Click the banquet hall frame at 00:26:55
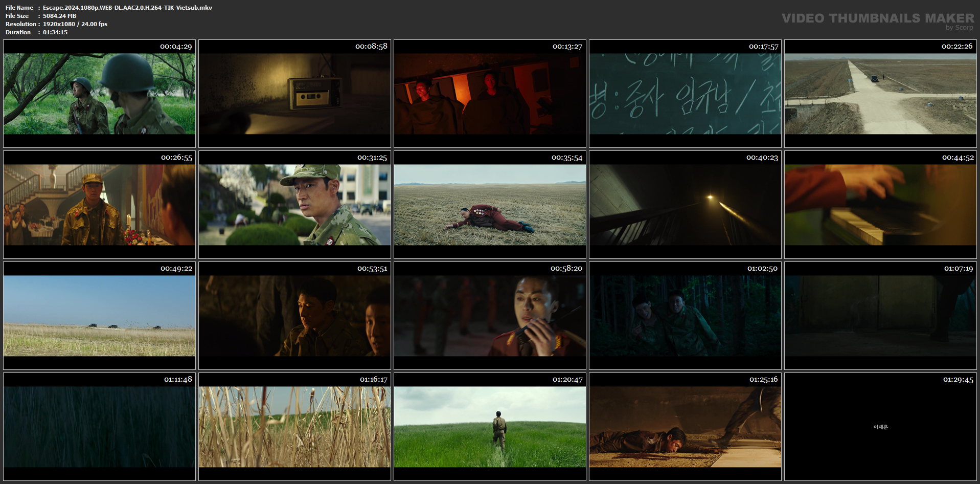Screen dimensions: 980x484 [x=99, y=205]
